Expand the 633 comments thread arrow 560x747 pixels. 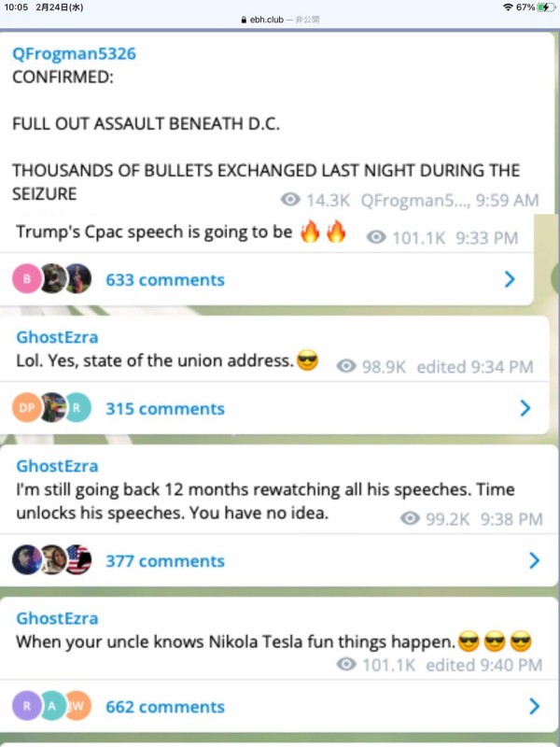coord(510,278)
